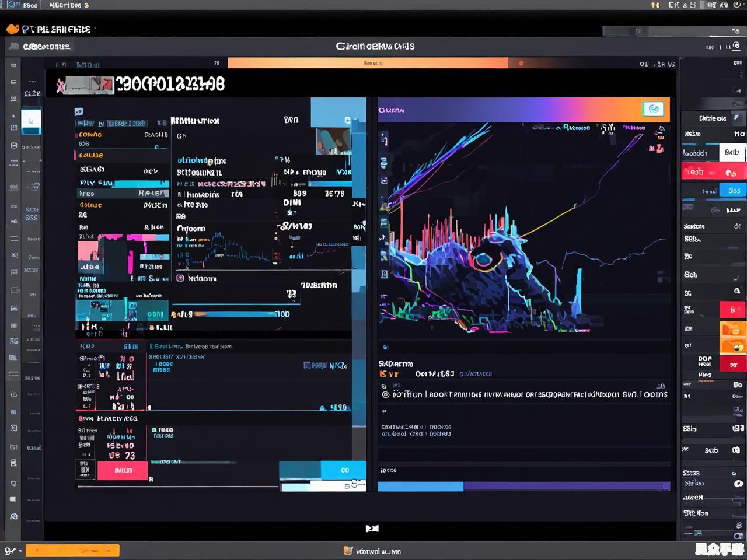Open the image thumbnail under the light blue block

pyautogui.click(x=333, y=142)
